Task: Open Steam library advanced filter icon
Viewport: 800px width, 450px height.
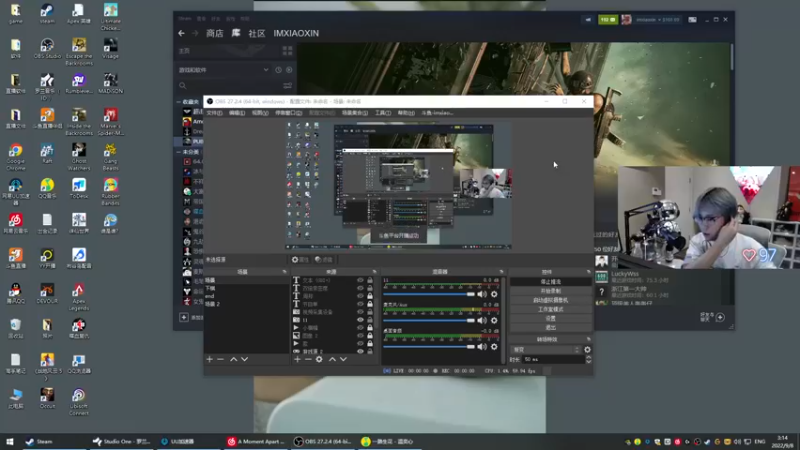Action: [287, 86]
